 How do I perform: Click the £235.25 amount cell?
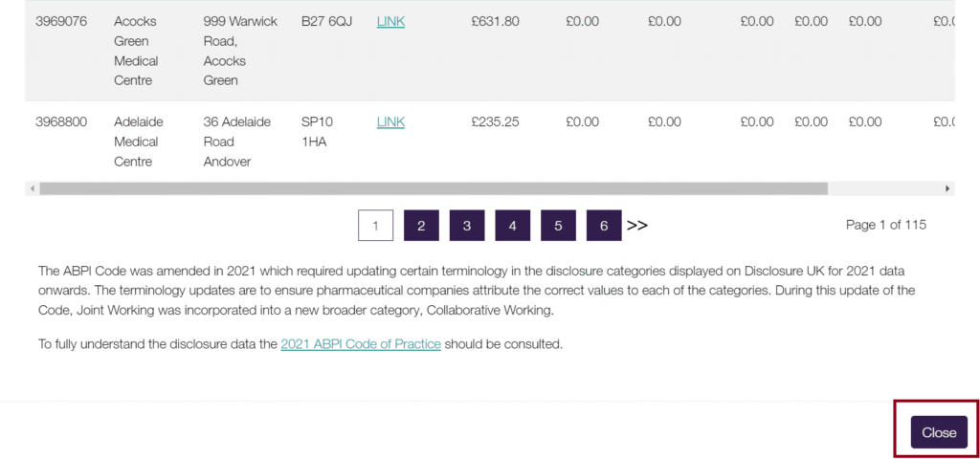pos(495,121)
